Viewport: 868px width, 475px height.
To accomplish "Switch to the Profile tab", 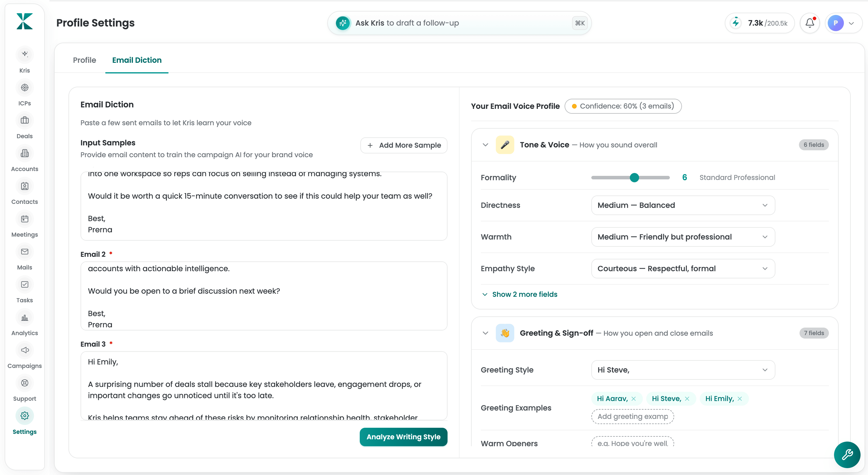I will pyautogui.click(x=84, y=60).
